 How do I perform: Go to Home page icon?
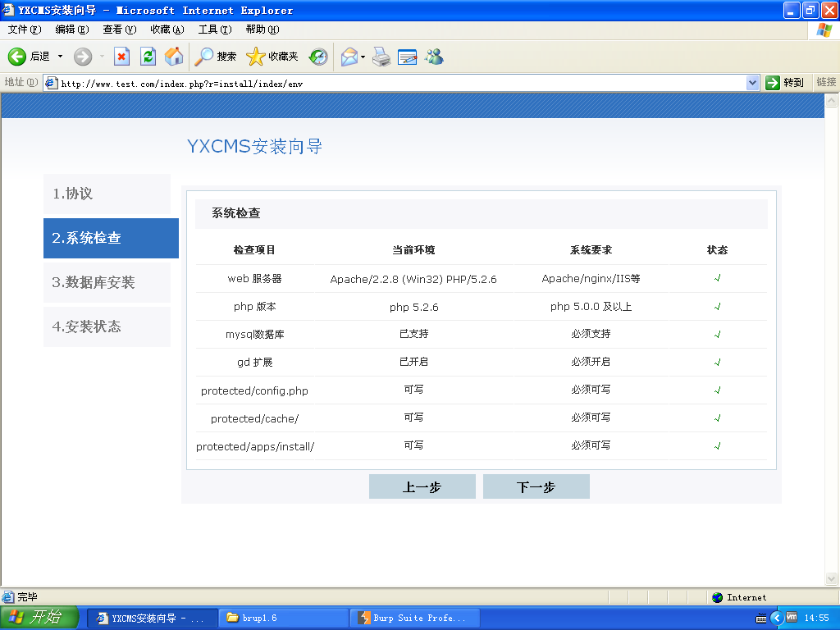174,57
